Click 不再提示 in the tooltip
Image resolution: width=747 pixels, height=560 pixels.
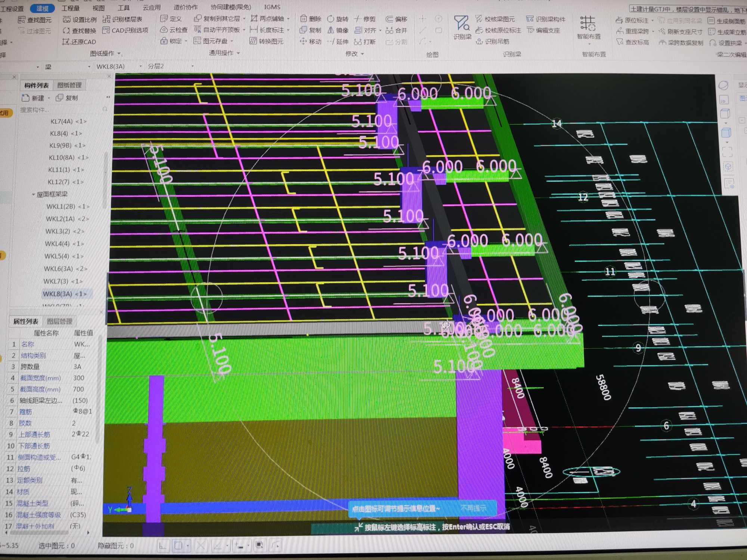pos(474,507)
